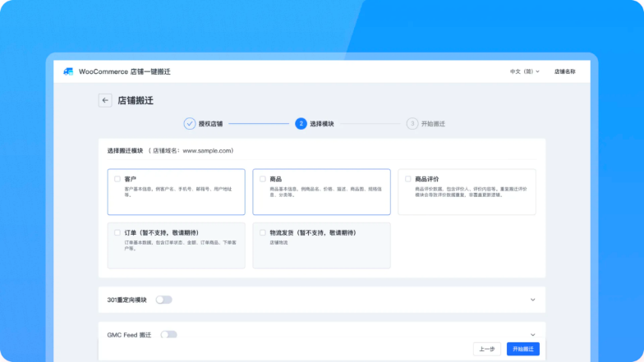Check the 客户 module checkbox
The image size is (644, 362).
[117, 179]
